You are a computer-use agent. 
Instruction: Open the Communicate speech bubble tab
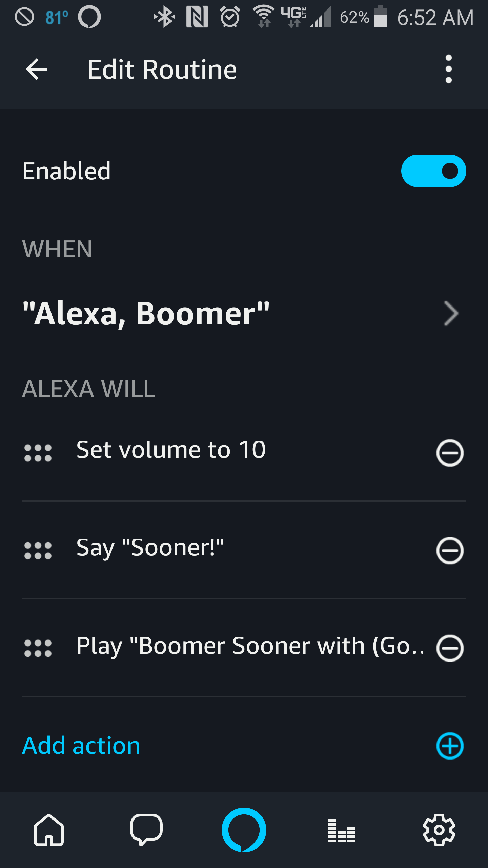pos(146,830)
